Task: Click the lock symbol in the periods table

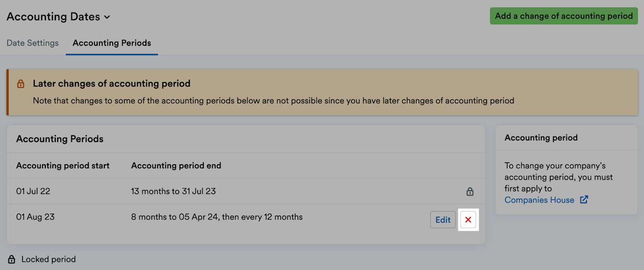Action: pyautogui.click(x=469, y=192)
